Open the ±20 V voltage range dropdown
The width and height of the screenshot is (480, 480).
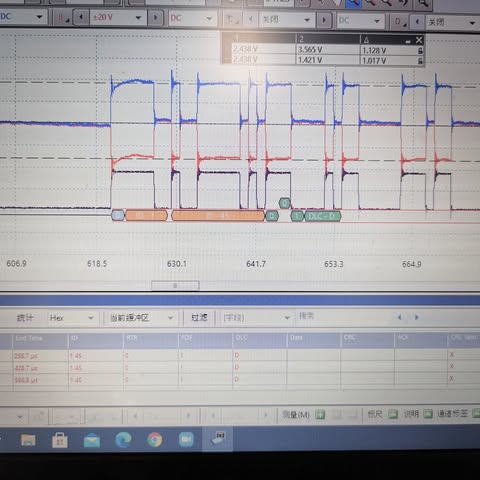click(118, 17)
